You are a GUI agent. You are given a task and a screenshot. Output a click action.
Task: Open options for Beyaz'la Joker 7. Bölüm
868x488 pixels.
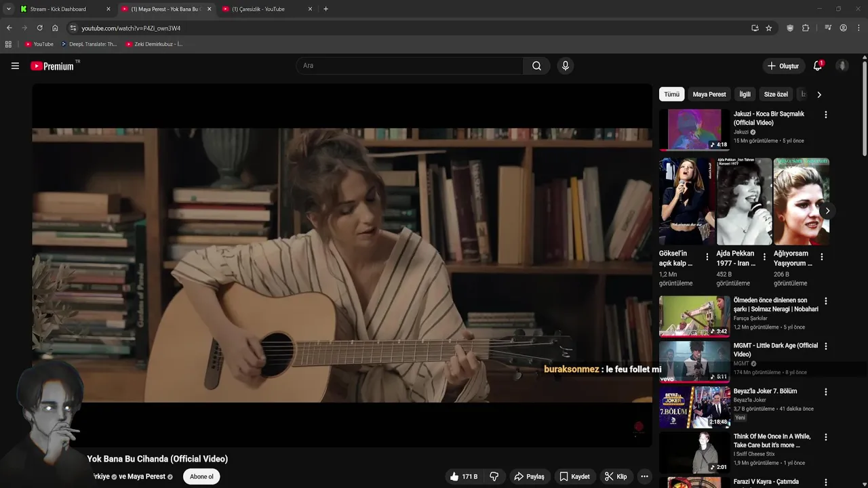tap(825, 392)
